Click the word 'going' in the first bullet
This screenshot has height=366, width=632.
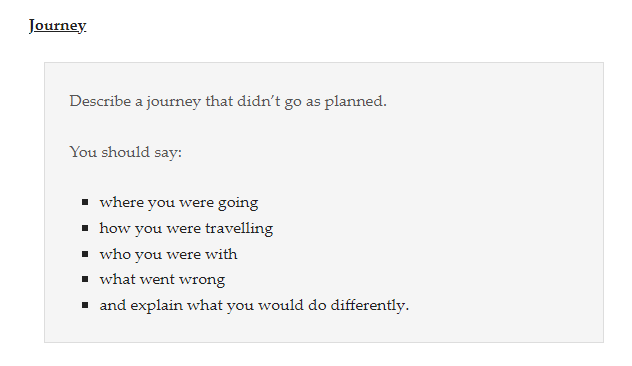tap(238, 204)
